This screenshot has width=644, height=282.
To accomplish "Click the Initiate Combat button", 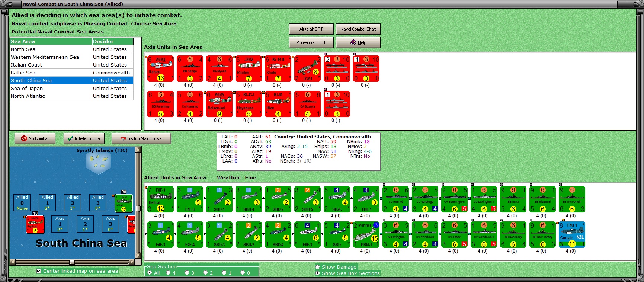I will coord(84,138).
